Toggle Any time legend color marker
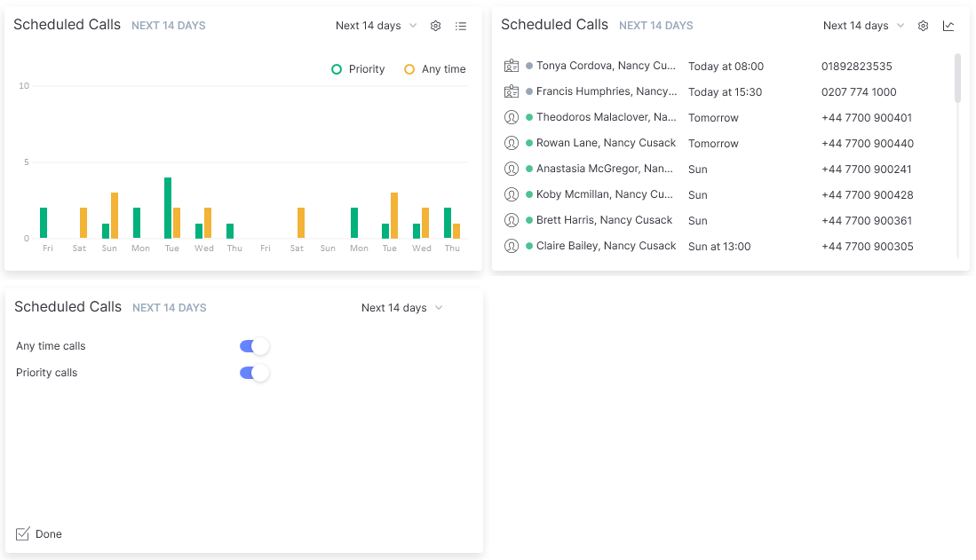 click(409, 69)
